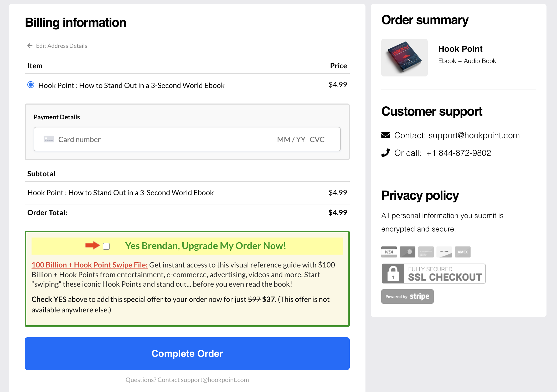Click the back arrow beside Edit Address Details

click(x=30, y=46)
